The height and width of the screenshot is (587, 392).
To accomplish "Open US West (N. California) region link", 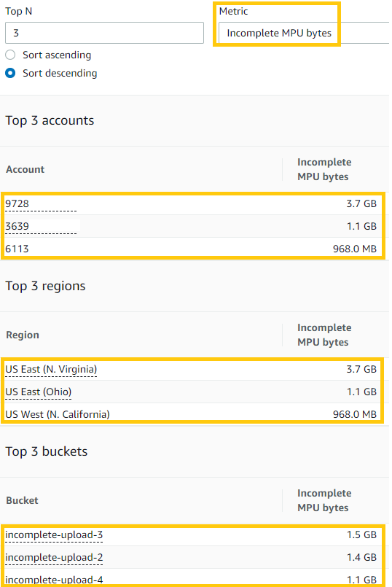I will [x=58, y=414].
